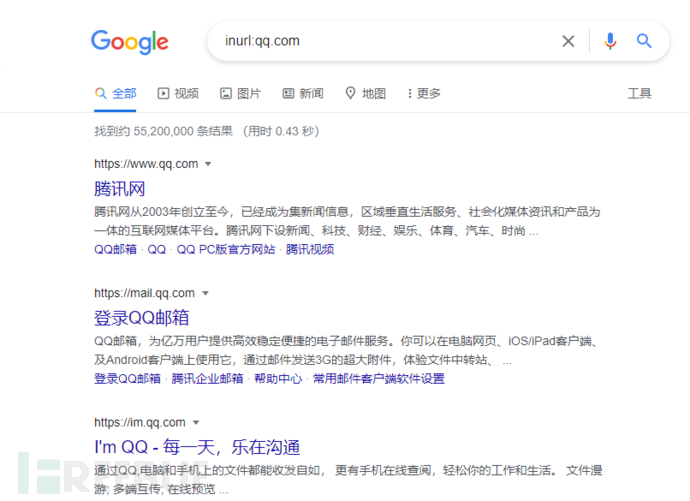Open 腾讯企业邮箱 sitelink
The height and width of the screenshot is (501, 690).
[x=207, y=379]
